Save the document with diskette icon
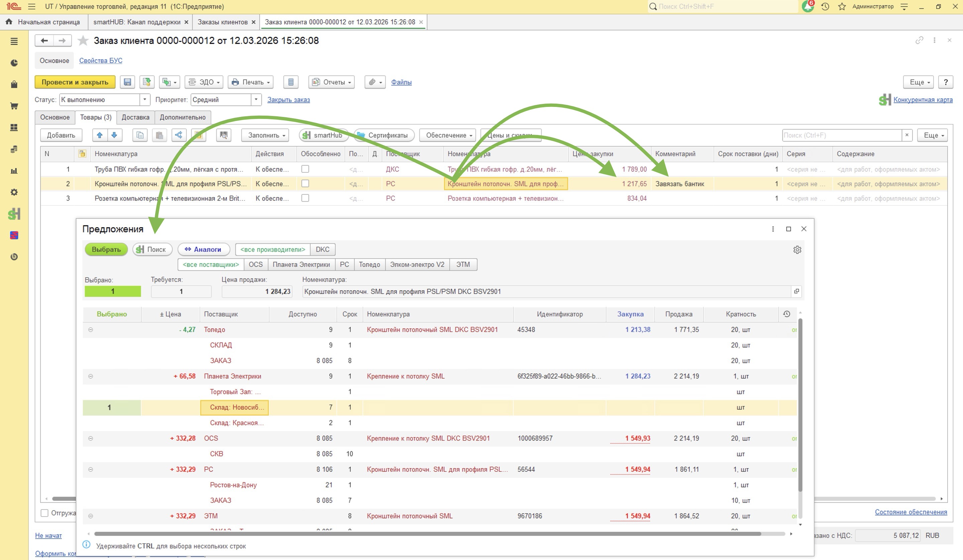963x560 pixels. 127,82
